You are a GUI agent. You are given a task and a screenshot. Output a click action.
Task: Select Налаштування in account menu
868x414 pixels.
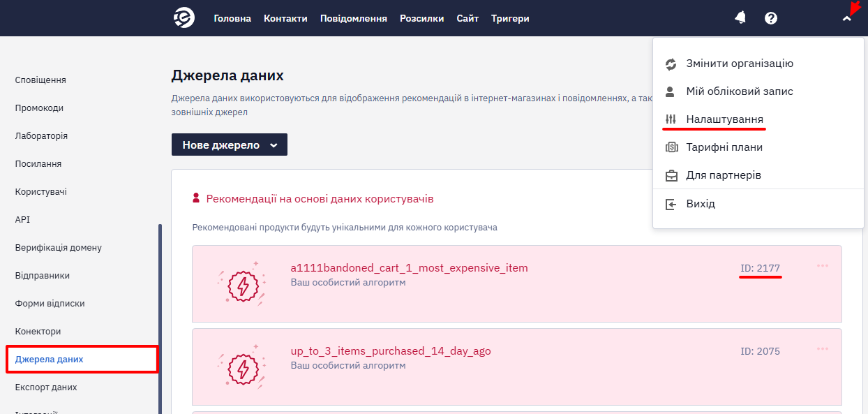(x=724, y=119)
